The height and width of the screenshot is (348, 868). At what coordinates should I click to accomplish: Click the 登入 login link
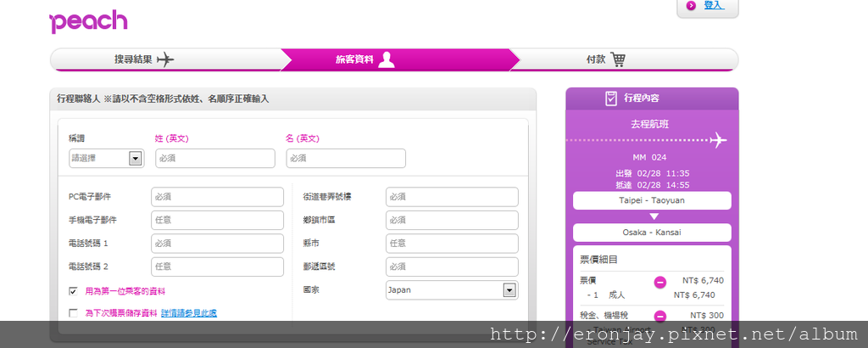point(714,6)
